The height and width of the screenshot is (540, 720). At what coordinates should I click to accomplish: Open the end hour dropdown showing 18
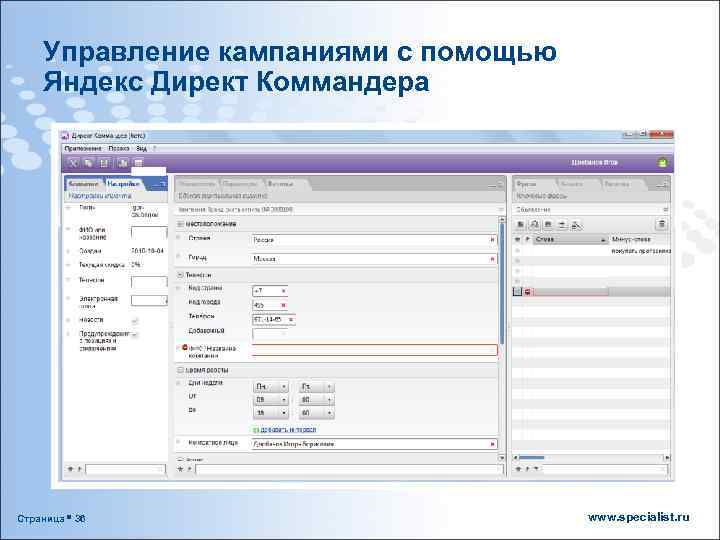point(271,413)
